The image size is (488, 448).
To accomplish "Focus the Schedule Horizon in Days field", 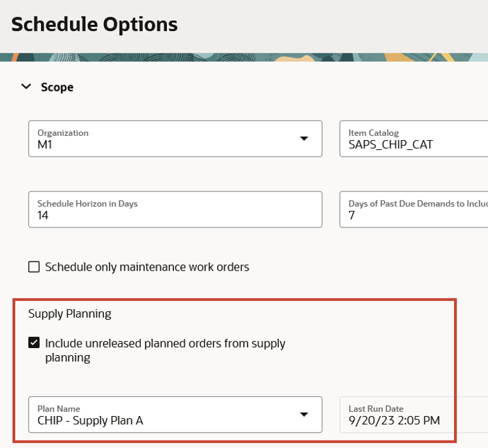I will (175, 209).
